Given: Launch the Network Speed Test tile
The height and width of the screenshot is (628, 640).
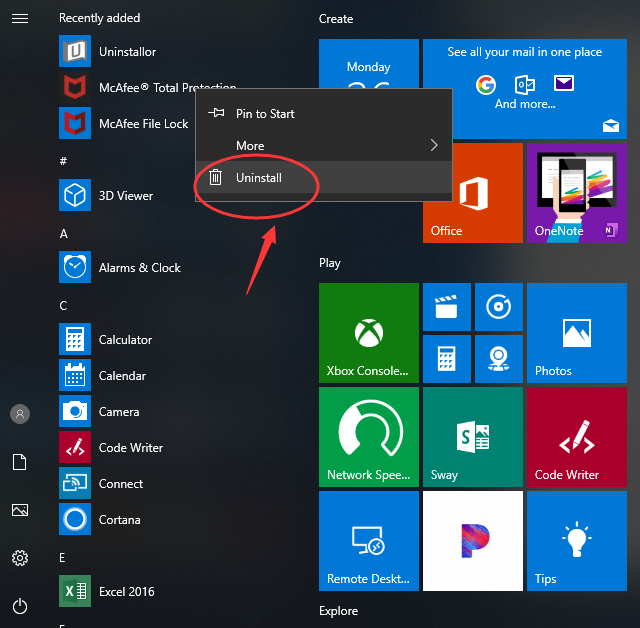Looking at the screenshot, I should tap(369, 437).
